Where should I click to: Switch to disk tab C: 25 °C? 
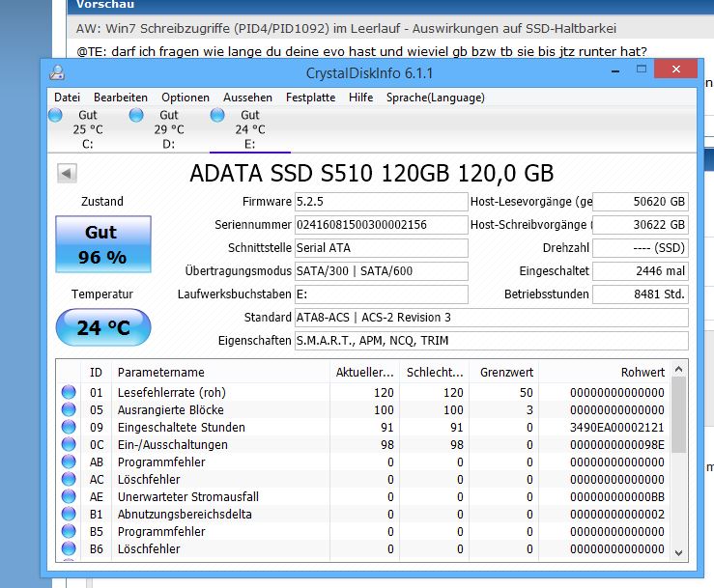pyautogui.click(x=87, y=129)
